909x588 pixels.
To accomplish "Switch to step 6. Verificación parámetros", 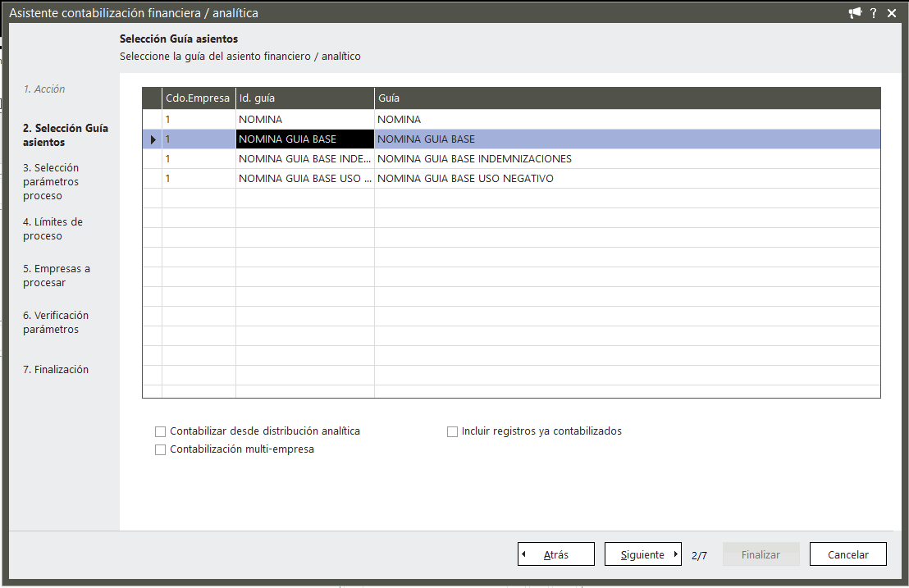I will [x=56, y=322].
